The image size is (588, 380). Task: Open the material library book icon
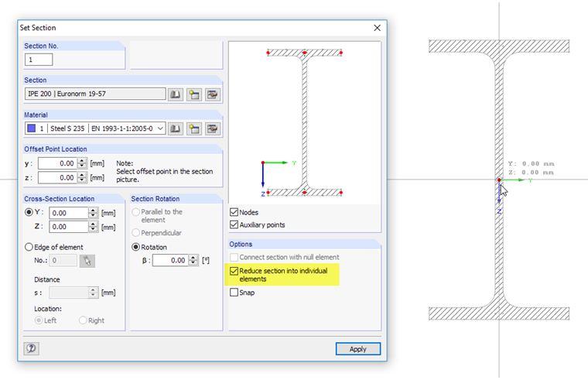pyautogui.click(x=175, y=128)
